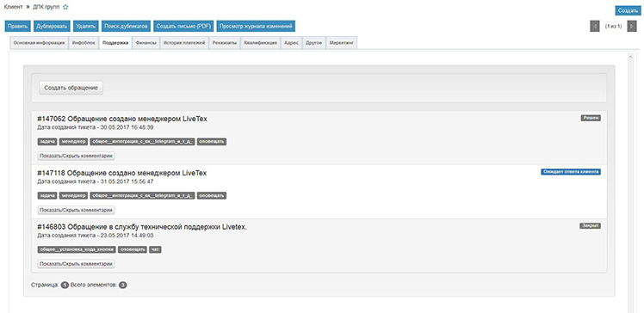Click Создать письмо (PDF)
Viewport: 644px width, 313px height.
coord(183,27)
